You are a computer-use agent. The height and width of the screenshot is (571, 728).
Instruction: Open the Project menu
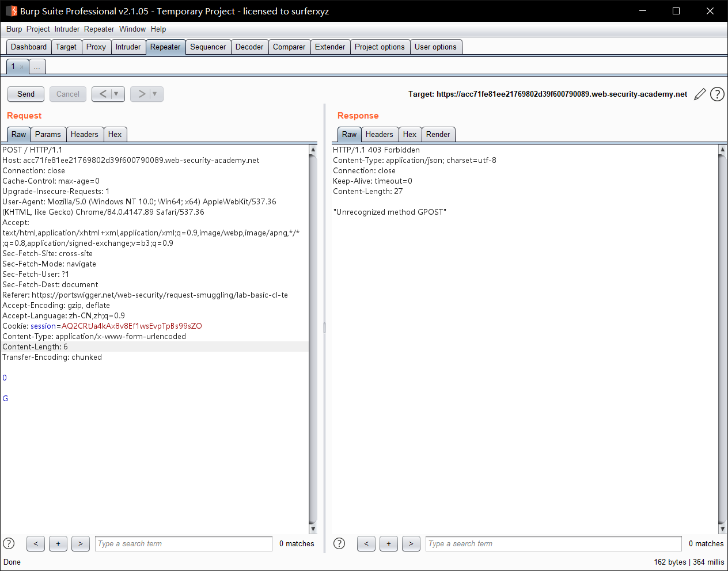[38, 29]
